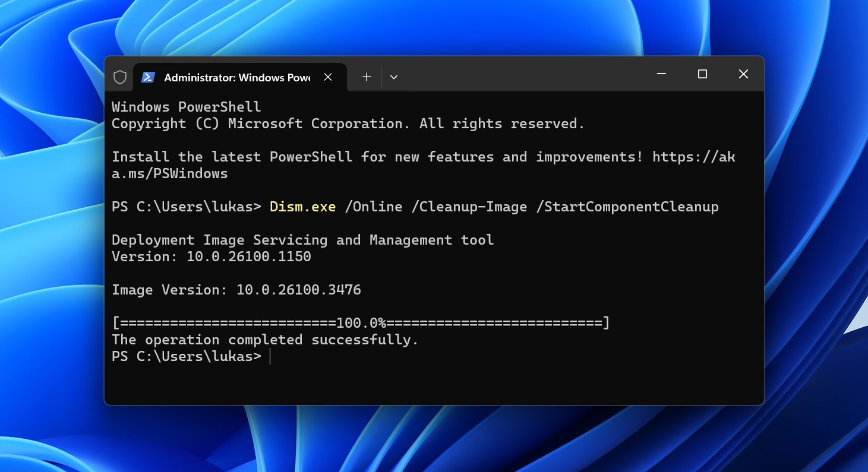The height and width of the screenshot is (472, 868).
Task: Minimize the Terminal window
Action: [662, 74]
